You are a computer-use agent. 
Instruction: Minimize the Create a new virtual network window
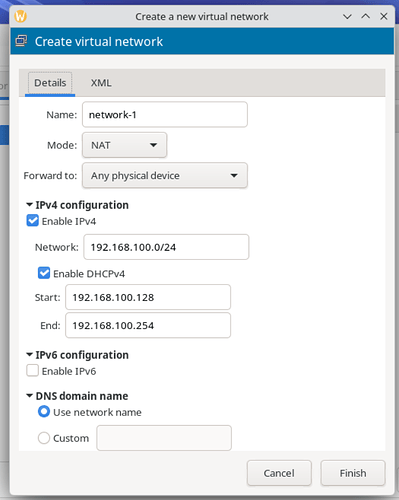click(x=347, y=16)
